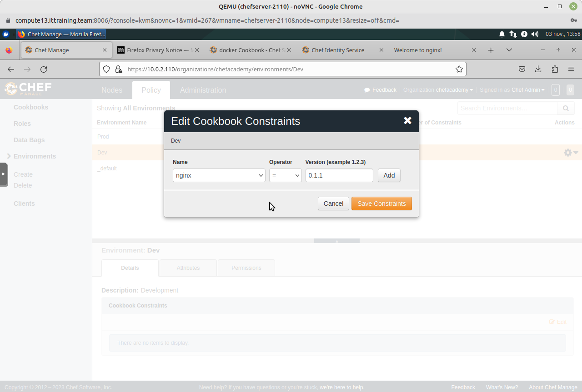
Task: Select Environments in the sidebar
Action: (x=35, y=156)
